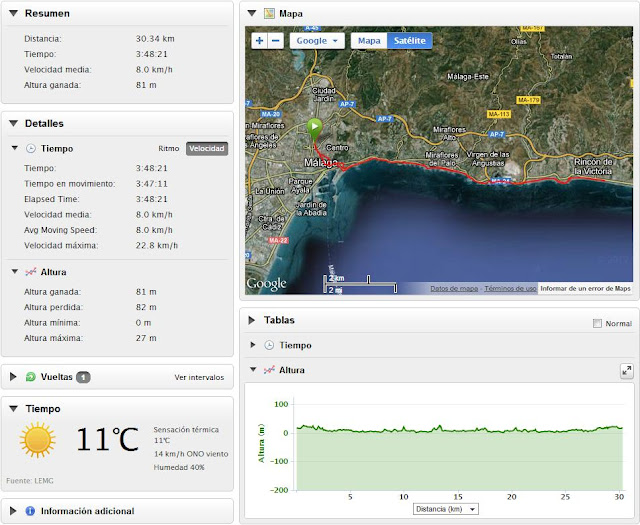Screen dimensions: 640x525
Task: Click the 11°C temperature reading
Action: [108, 439]
